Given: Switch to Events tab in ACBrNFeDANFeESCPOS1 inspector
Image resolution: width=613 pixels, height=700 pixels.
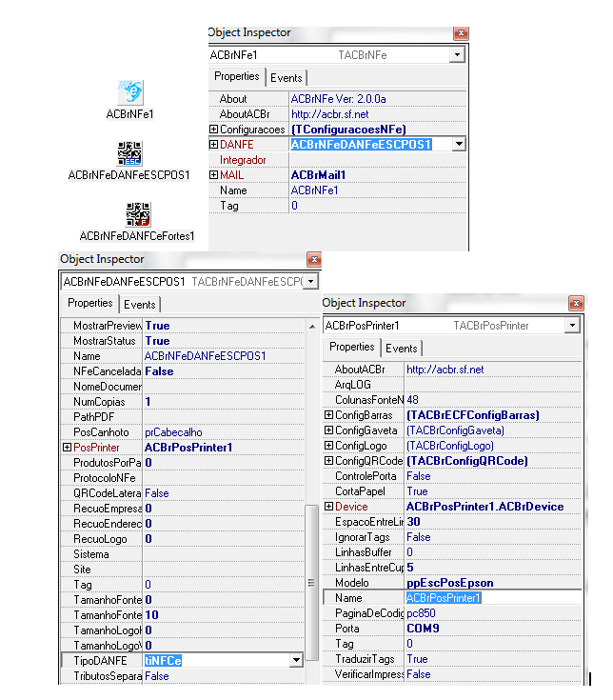Looking at the screenshot, I should pos(140,305).
